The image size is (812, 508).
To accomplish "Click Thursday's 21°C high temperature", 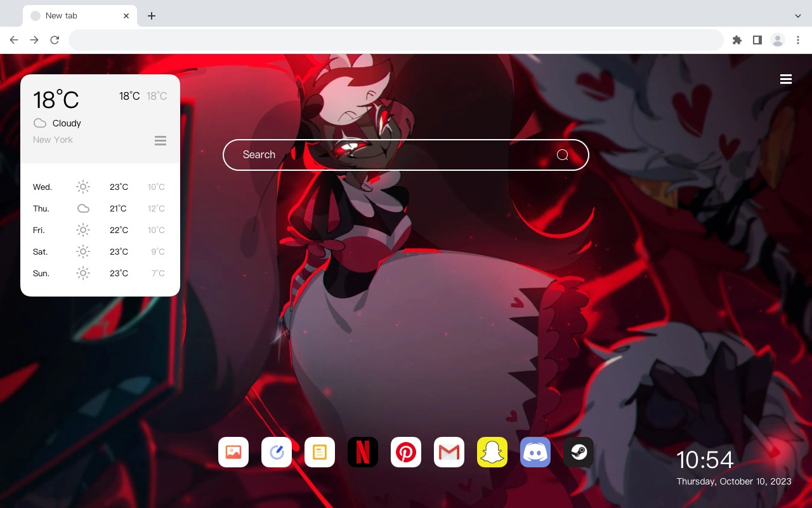I will point(118,208).
